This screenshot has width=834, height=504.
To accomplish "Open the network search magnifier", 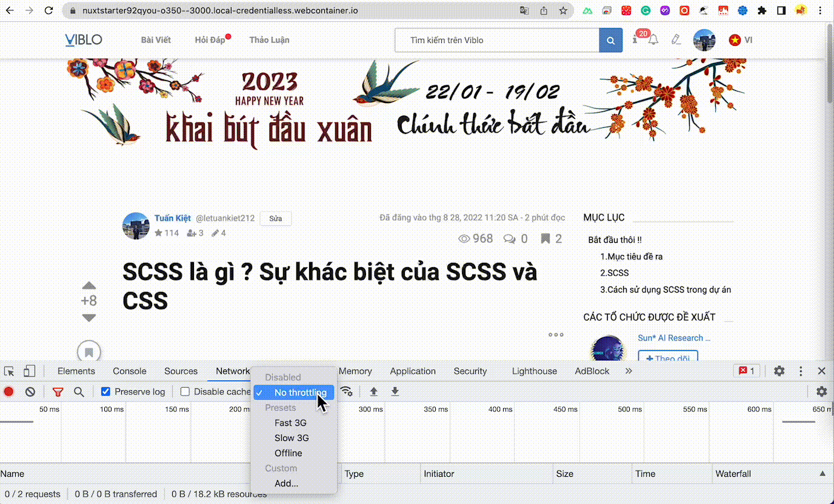I will pos(79,392).
